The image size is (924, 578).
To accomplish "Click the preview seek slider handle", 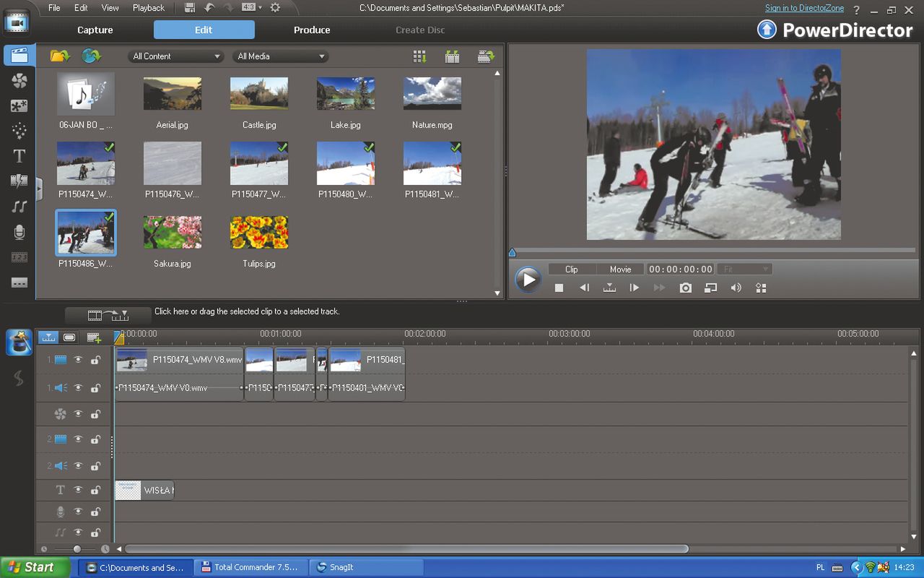I will click(x=513, y=253).
